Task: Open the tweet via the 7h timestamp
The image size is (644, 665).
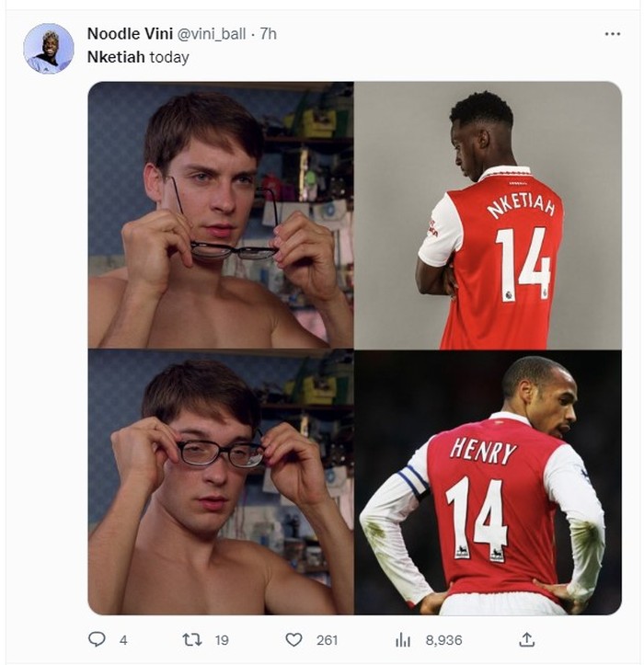Action: [268, 34]
